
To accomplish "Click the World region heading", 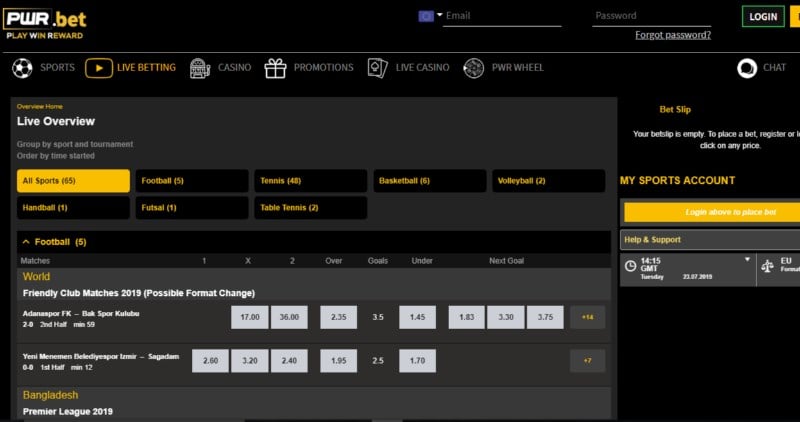I will pyautogui.click(x=36, y=277).
